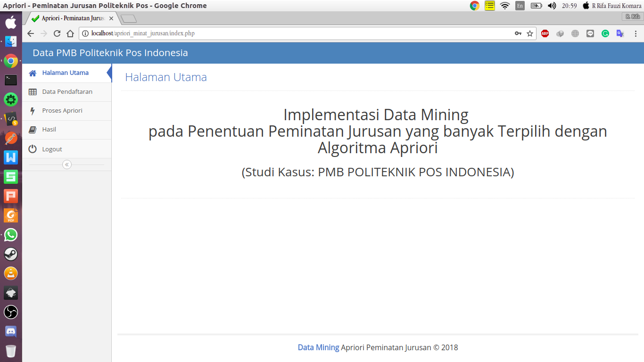Open WPS Writer from the dock
Image resolution: width=644 pixels, height=362 pixels.
click(11, 157)
